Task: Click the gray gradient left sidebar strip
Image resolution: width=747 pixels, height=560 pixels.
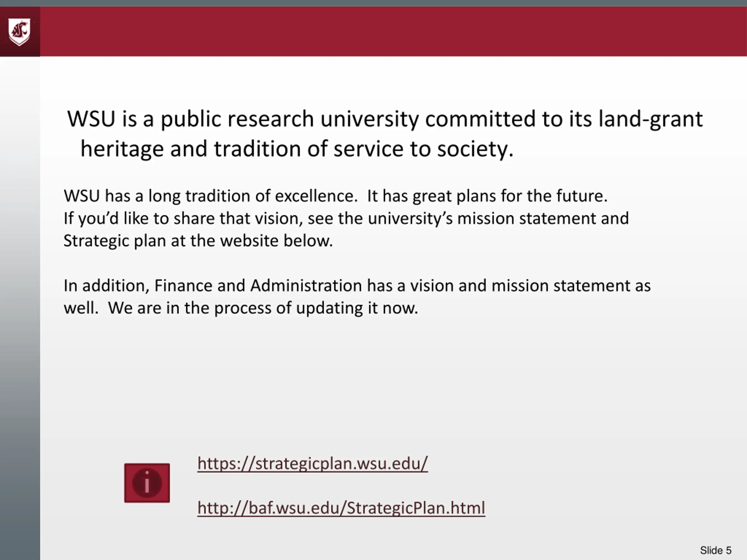Action: pos(20,304)
